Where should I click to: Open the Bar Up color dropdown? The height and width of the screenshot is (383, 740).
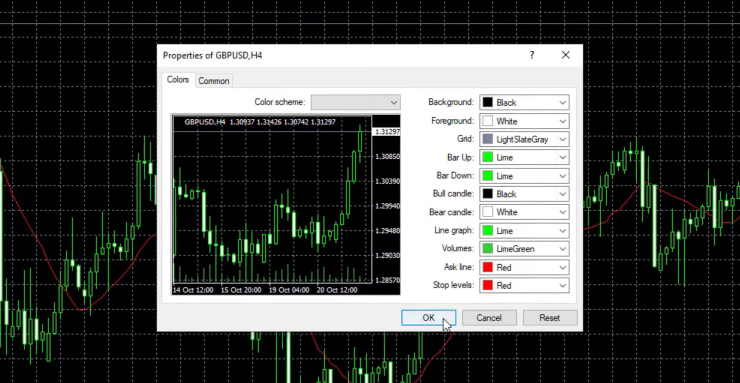coord(524,158)
